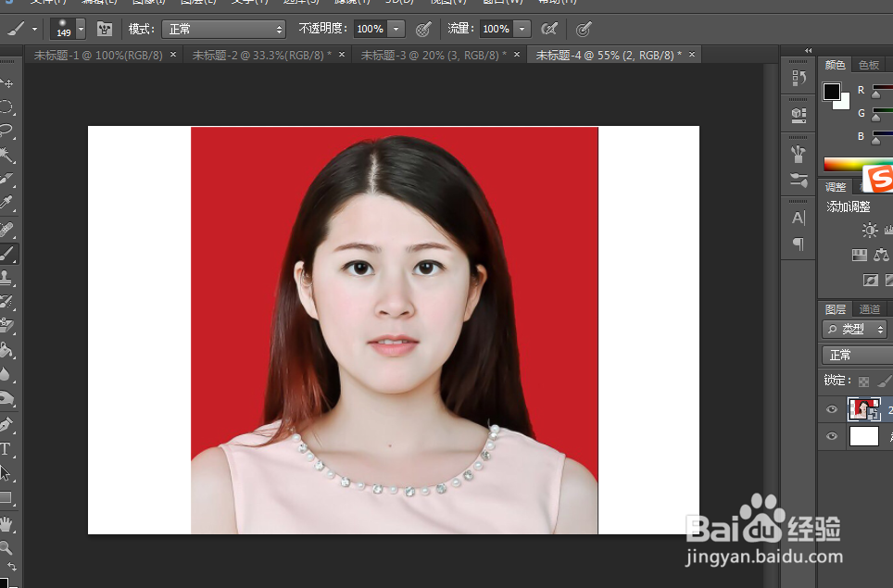The width and height of the screenshot is (893, 588).
Task: Open the Character panel icon
Action: [x=799, y=218]
